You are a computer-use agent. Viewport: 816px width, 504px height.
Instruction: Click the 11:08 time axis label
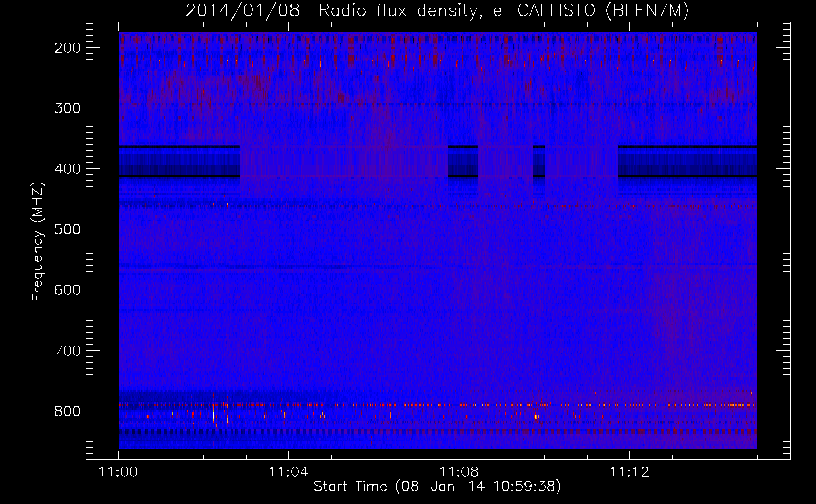(x=459, y=472)
